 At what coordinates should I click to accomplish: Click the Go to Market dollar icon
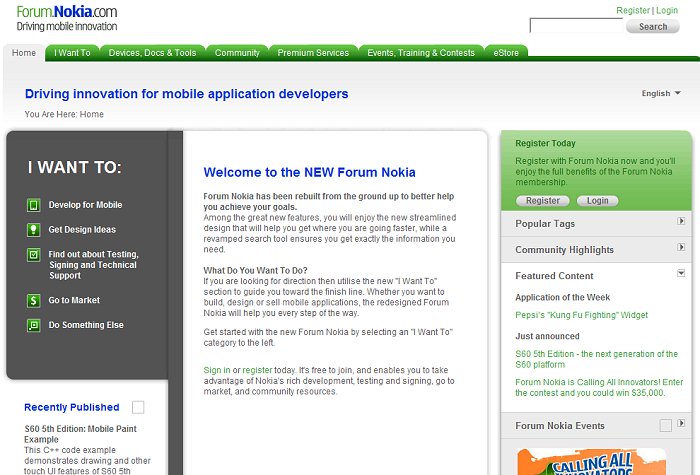34,300
